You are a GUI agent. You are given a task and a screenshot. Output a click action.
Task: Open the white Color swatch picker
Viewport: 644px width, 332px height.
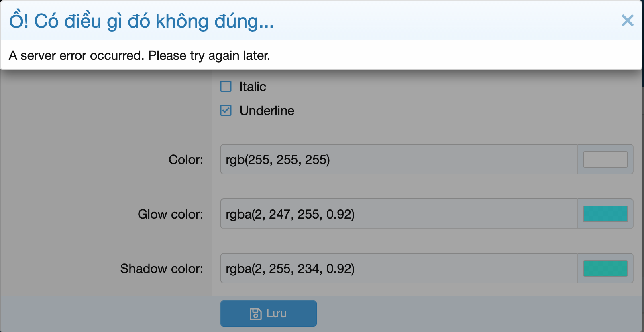(x=605, y=159)
